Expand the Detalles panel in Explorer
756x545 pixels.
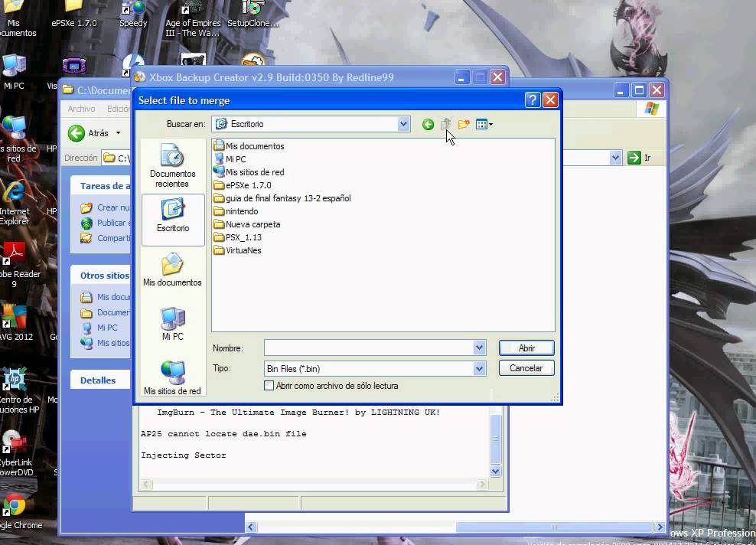coord(100,380)
